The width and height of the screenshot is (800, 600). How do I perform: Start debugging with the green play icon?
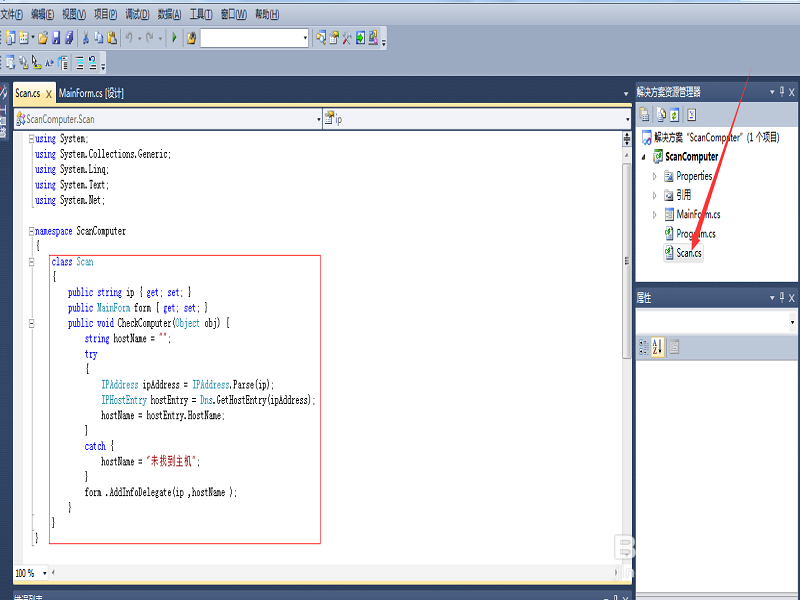tap(174, 38)
